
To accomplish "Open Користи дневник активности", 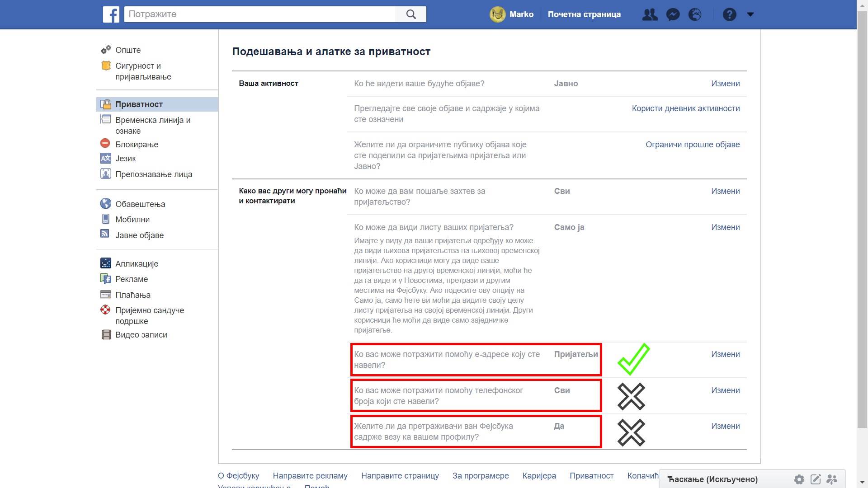I will pos(686,108).
